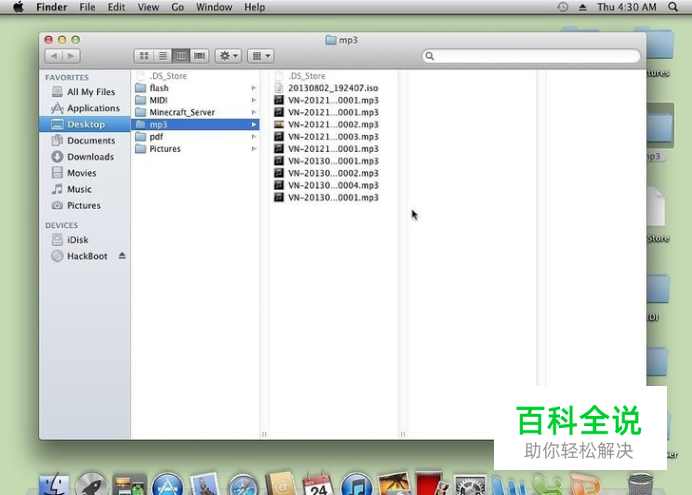
Task: Open iCal from the Dock
Action: coord(318,484)
